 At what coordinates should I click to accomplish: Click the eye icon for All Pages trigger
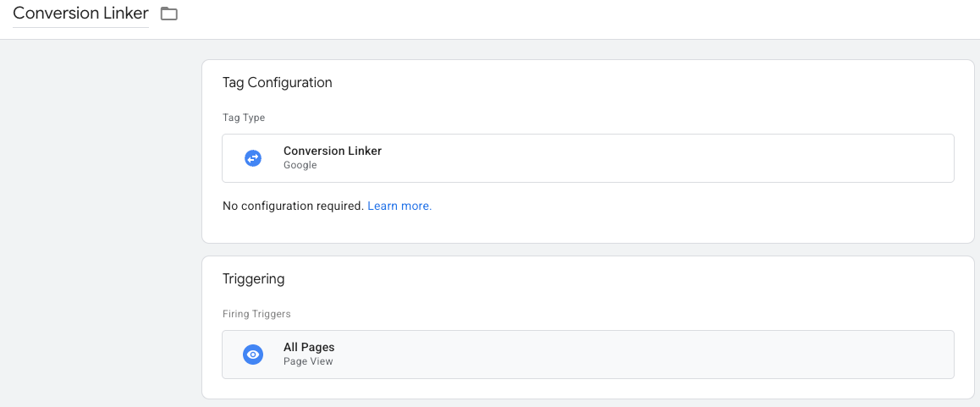253,355
